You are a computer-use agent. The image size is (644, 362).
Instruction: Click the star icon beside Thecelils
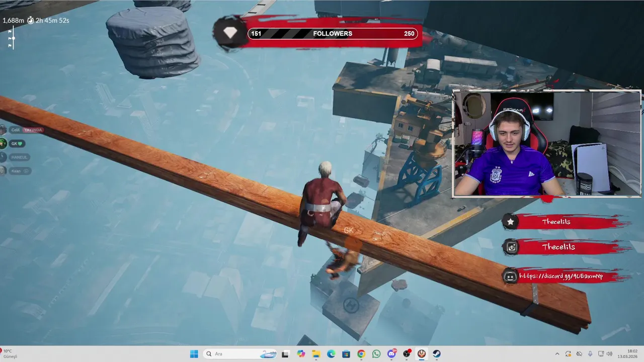[x=511, y=221]
